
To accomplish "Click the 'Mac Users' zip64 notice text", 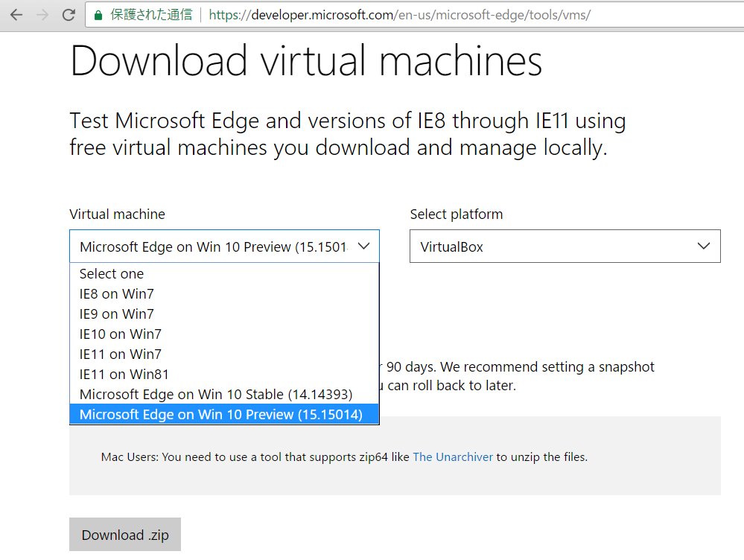I will (x=345, y=457).
